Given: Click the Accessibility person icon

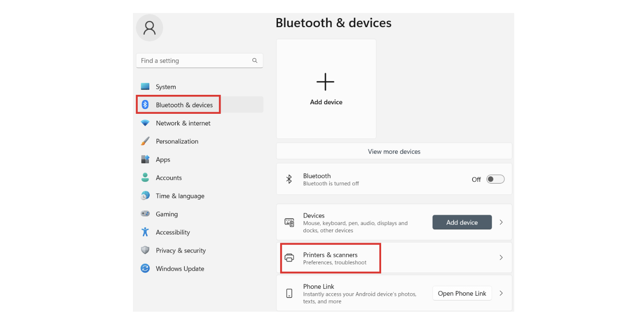Looking at the screenshot, I should [145, 232].
